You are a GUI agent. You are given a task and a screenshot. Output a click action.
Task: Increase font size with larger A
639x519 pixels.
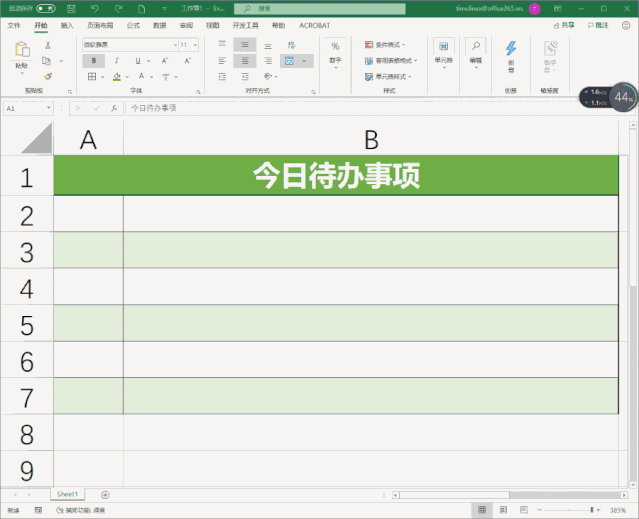(x=165, y=61)
